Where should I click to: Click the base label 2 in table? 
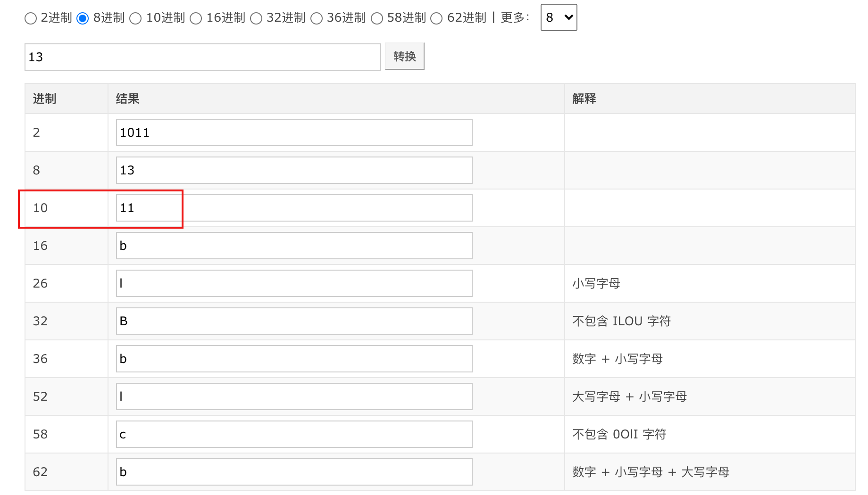[36, 132]
